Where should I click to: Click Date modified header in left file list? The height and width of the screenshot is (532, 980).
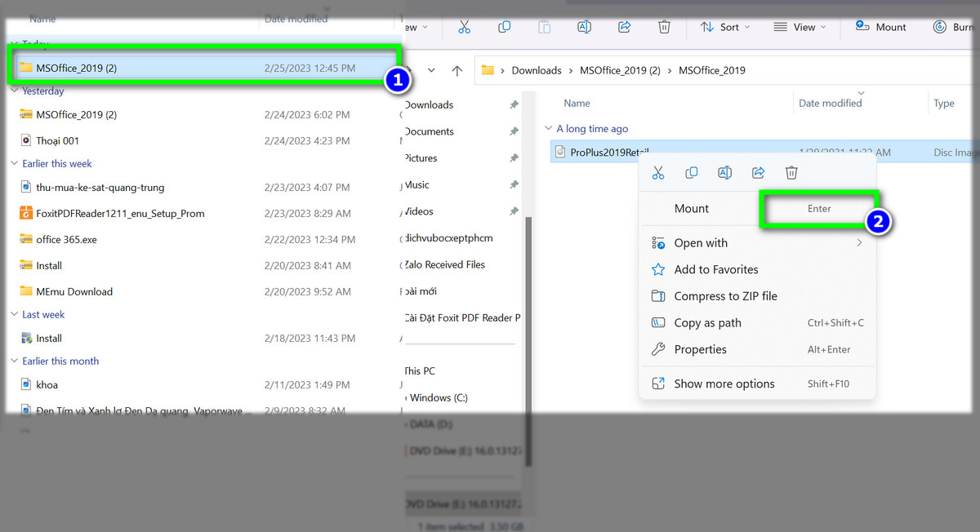pyautogui.click(x=296, y=19)
